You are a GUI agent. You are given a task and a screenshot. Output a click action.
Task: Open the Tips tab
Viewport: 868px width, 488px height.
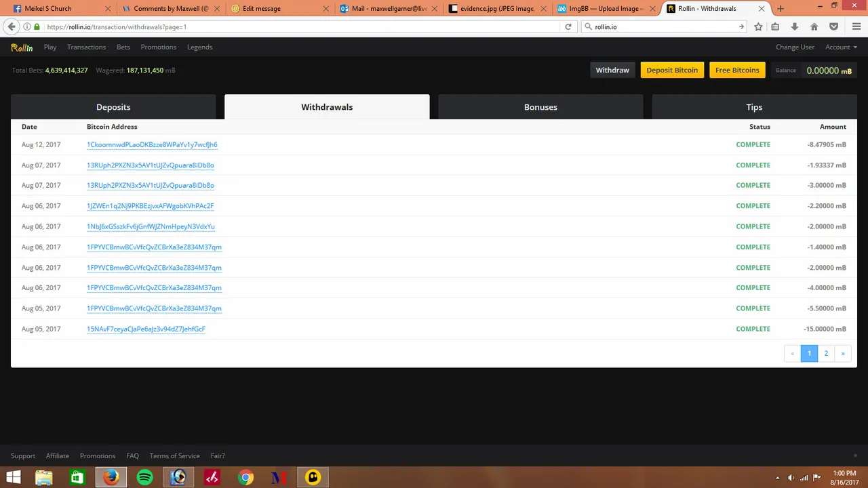[754, 107]
